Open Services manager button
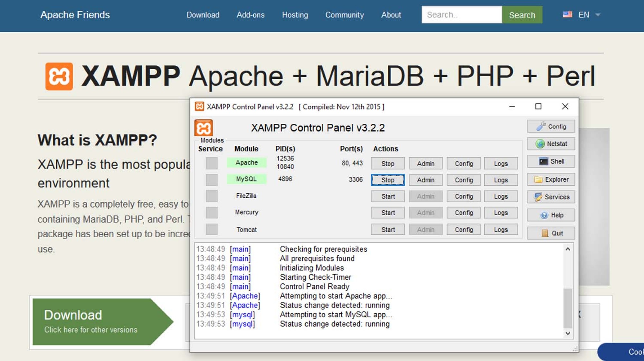 [x=551, y=197]
